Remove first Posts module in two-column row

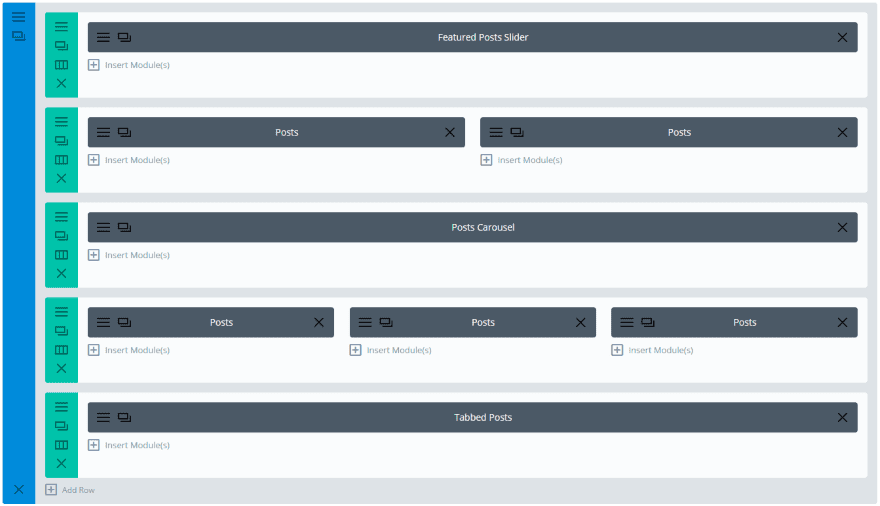click(x=450, y=132)
